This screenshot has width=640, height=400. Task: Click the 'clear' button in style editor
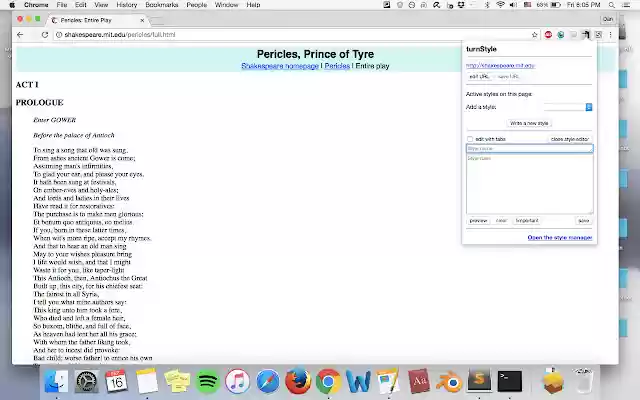(501, 221)
